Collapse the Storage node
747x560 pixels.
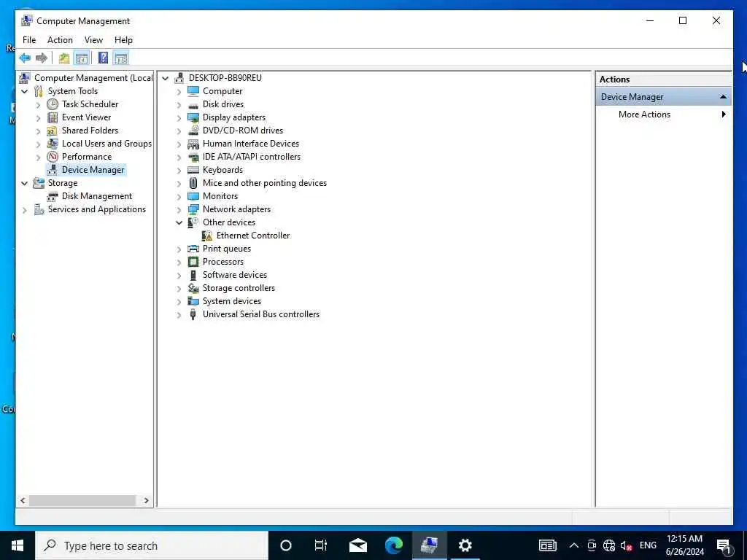pyautogui.click(x=25, y=183)
